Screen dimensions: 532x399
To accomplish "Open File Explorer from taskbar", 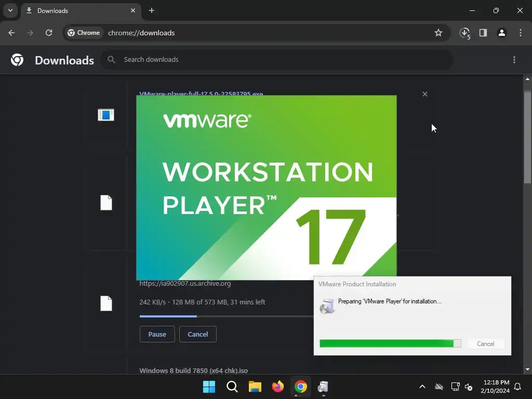I will (x=255, y=387).
